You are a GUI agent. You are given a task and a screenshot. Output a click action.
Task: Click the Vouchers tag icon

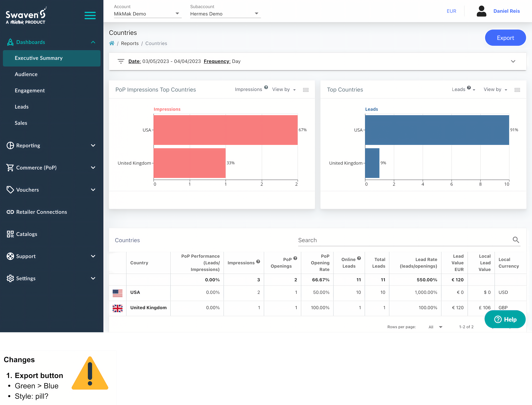[10, 190]
